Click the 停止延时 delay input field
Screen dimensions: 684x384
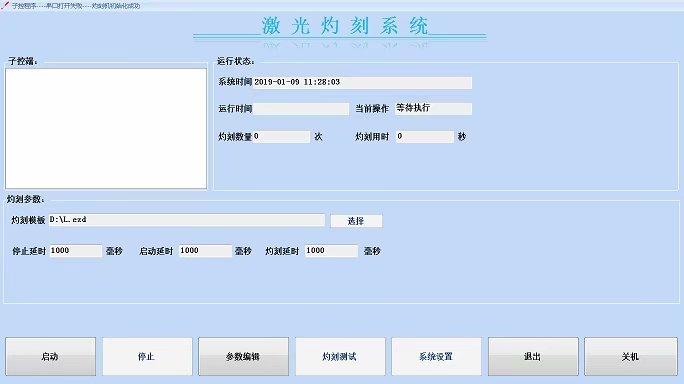point(75,251)
